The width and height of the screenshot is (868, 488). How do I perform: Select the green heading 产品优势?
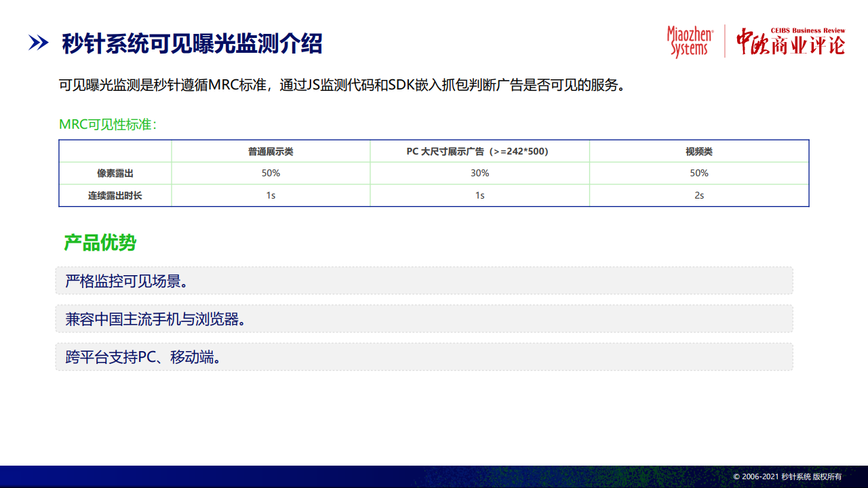[x=100, y=243]
